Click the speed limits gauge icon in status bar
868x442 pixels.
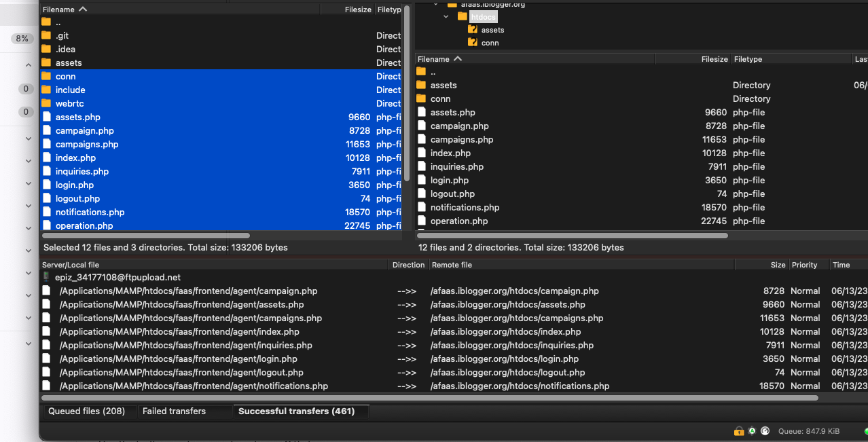tap(765, 430)
